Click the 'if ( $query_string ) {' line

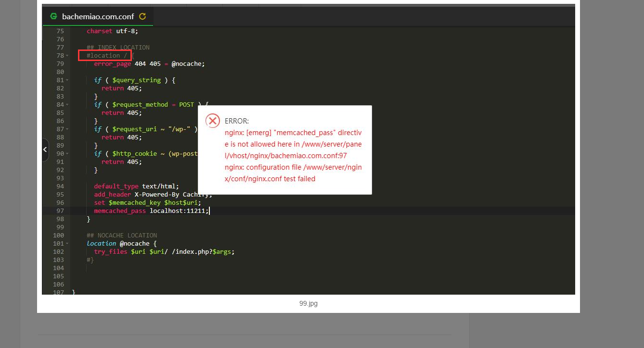click(x=135, y=80)
